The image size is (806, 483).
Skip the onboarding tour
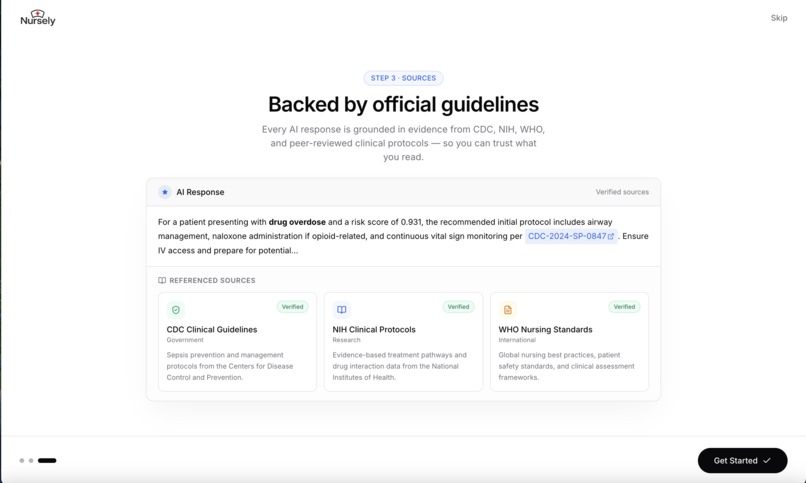click(x=779, y=18)
